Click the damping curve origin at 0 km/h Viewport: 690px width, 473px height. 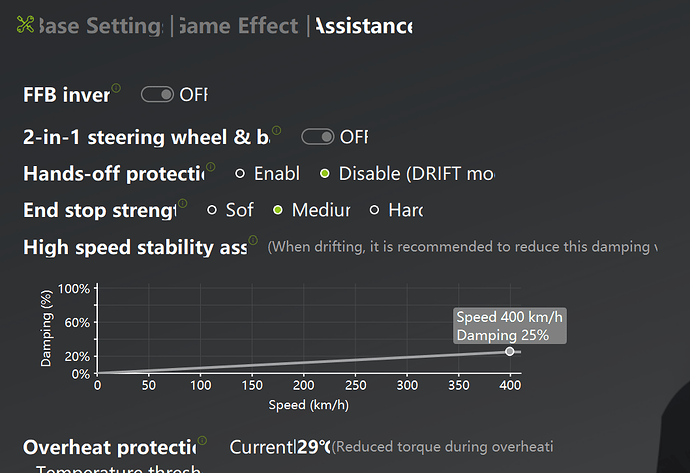[x=97, y=373]
